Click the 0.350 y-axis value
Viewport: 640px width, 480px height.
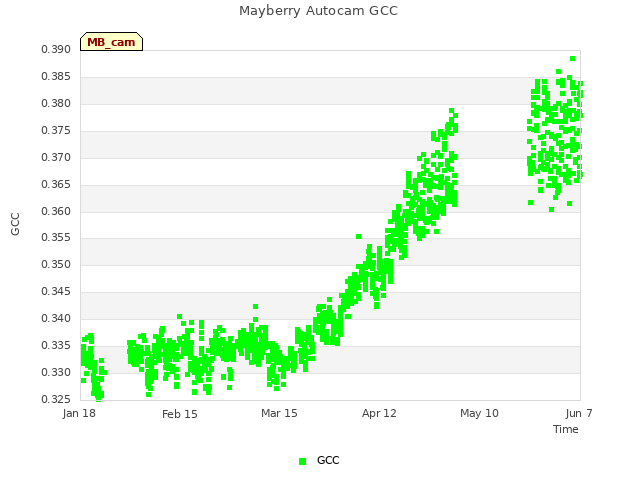pyautogui.click(x=56, y=264)
